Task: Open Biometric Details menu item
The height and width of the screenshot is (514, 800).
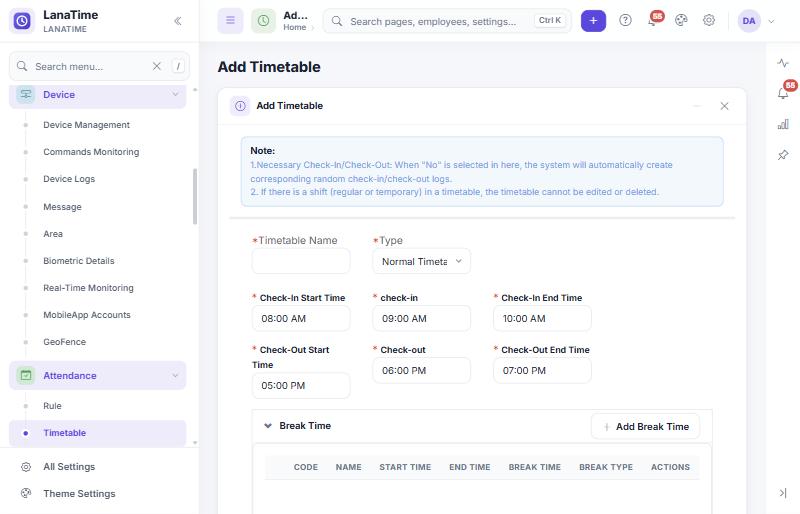Action: coord(79,261)
